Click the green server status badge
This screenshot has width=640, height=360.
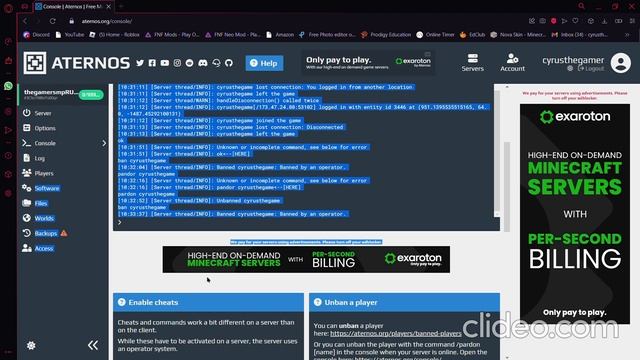91,95
